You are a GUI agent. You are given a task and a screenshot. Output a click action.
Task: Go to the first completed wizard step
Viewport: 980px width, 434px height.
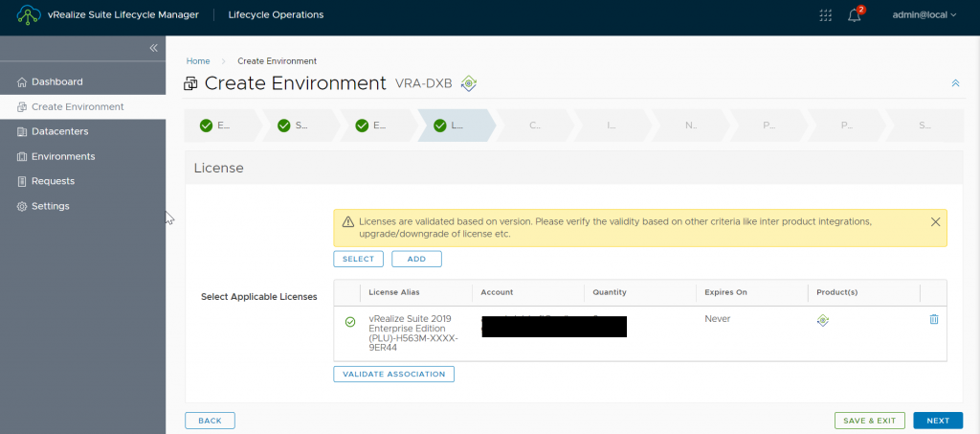[x=222, y=126]
